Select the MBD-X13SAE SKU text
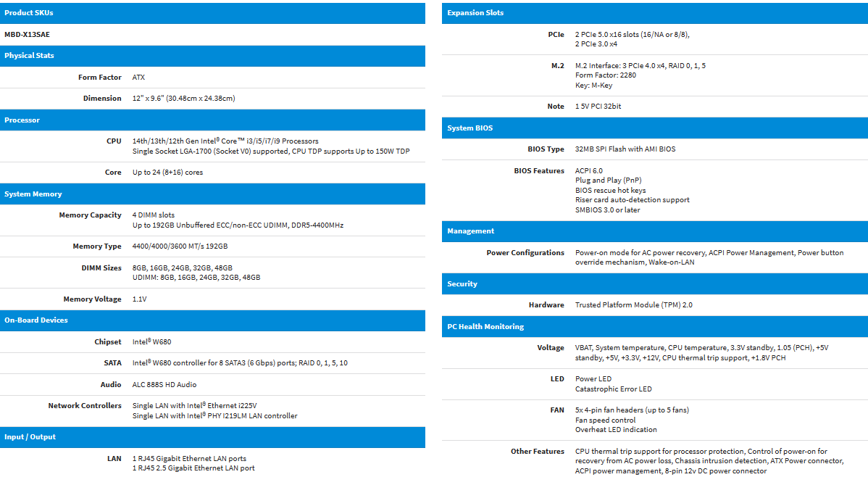868x477 pixels. click(27, 34)
